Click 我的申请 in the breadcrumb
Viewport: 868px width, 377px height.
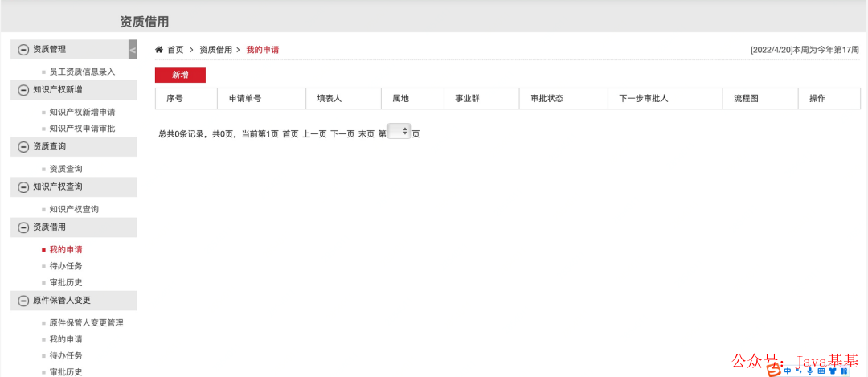262,50
